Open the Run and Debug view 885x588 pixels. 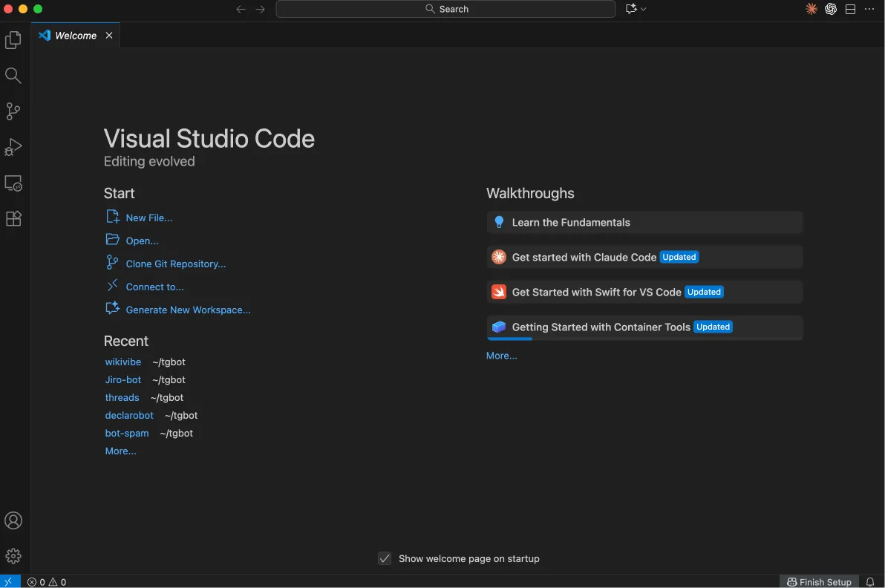(x=13, y=147)
